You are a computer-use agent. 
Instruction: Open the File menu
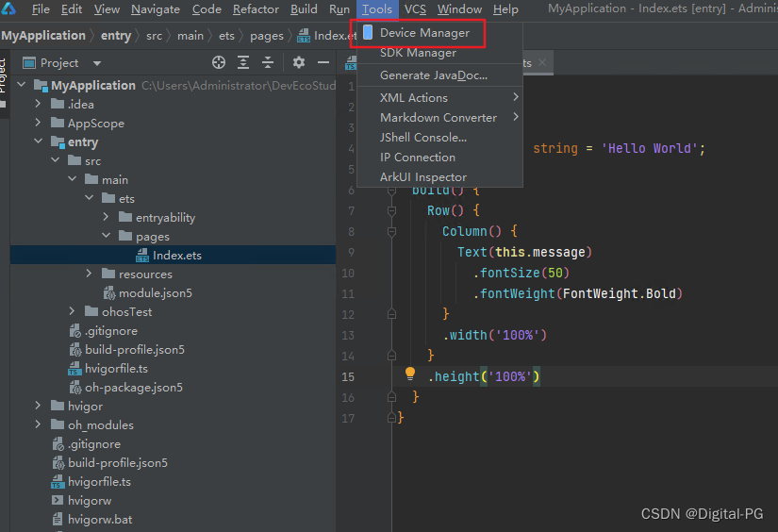[41, 8]
